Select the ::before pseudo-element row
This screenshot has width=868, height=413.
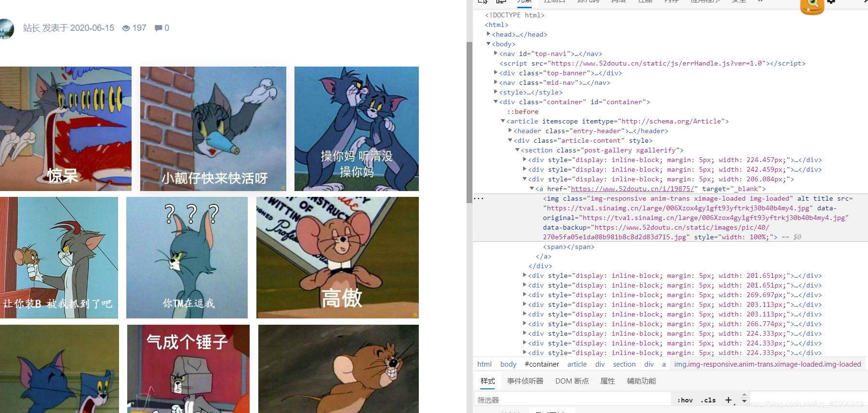pos(522,111)
